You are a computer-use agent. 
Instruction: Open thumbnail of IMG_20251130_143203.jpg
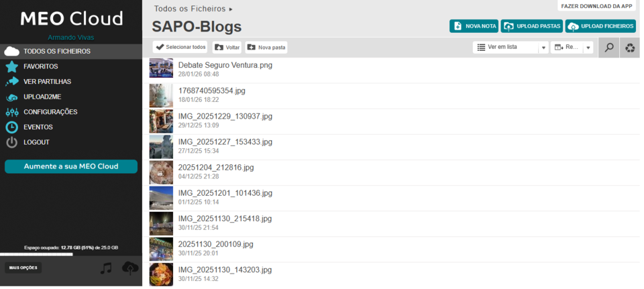161,274
